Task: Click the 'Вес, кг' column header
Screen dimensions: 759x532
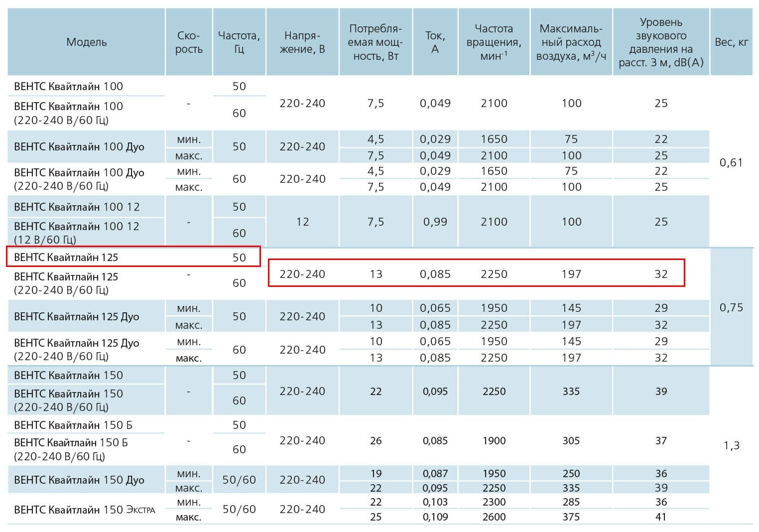Action: tap(731, 42)
